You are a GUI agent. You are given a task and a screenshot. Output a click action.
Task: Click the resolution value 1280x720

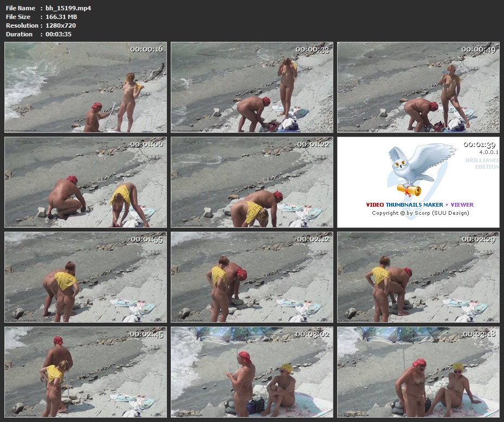pyautogui.click(x=61, y=25)
